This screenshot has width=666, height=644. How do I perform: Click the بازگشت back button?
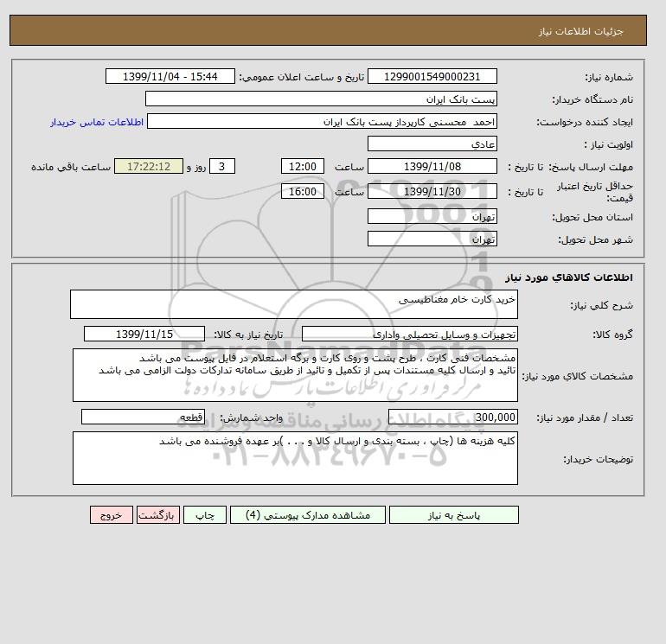(158, 515)
